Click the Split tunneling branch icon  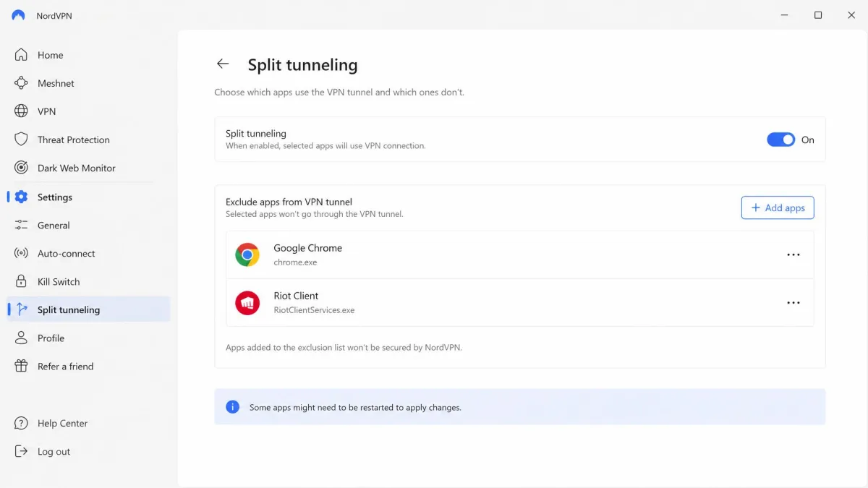click(x=21, y=309)
